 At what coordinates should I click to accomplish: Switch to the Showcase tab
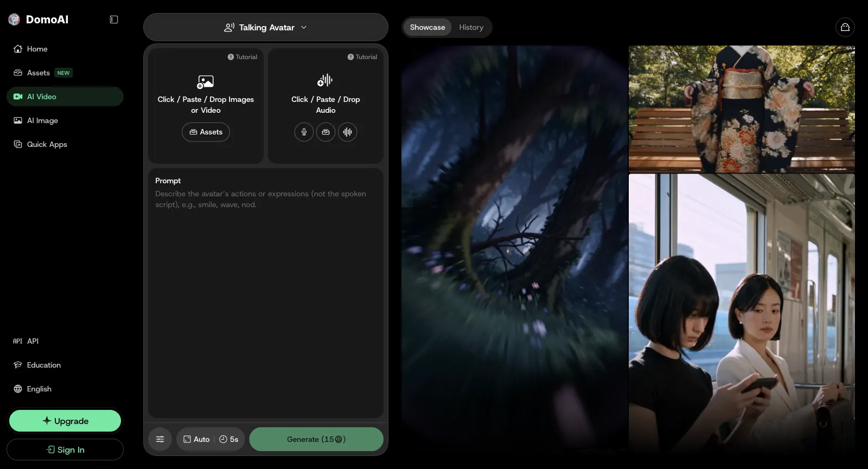click(x=427, y=27)
